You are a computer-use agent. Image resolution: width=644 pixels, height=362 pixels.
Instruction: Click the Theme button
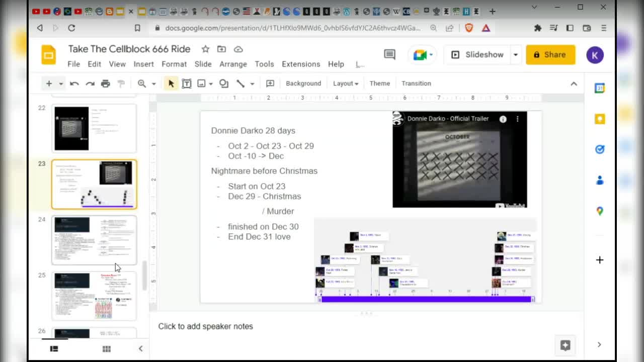point(380,83)
